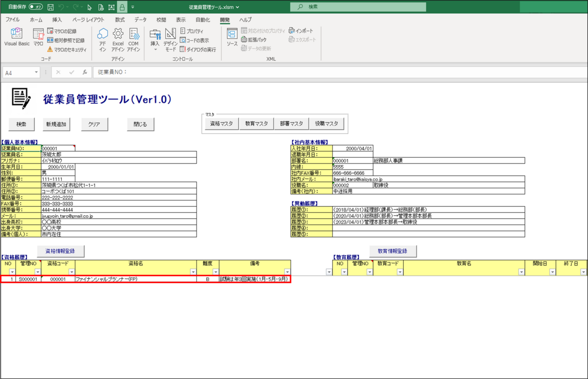588x379 pixels.
Task: Select the cell containing 茨城太郎
Action: (x=119, y=154)
